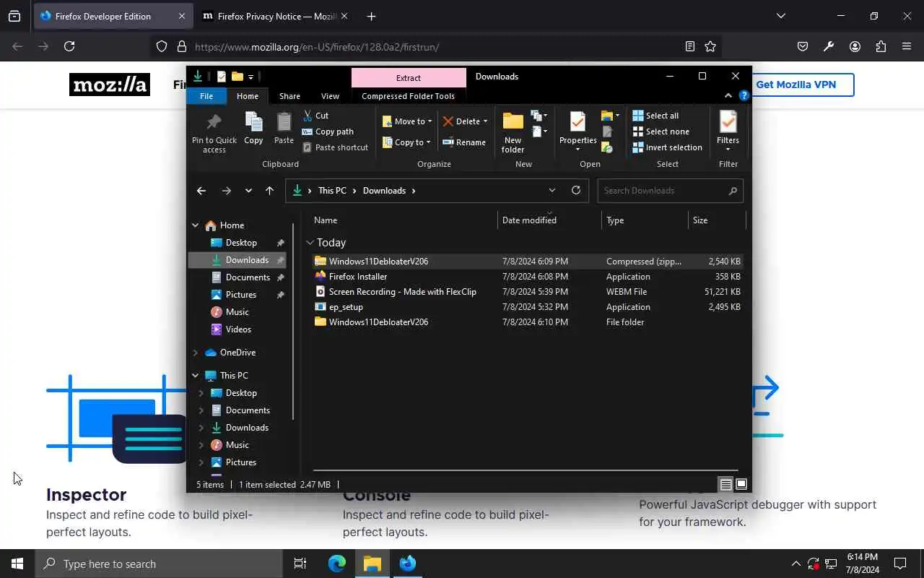
Task: Click the Search Downloads field
Action: [x=670, y=191]
